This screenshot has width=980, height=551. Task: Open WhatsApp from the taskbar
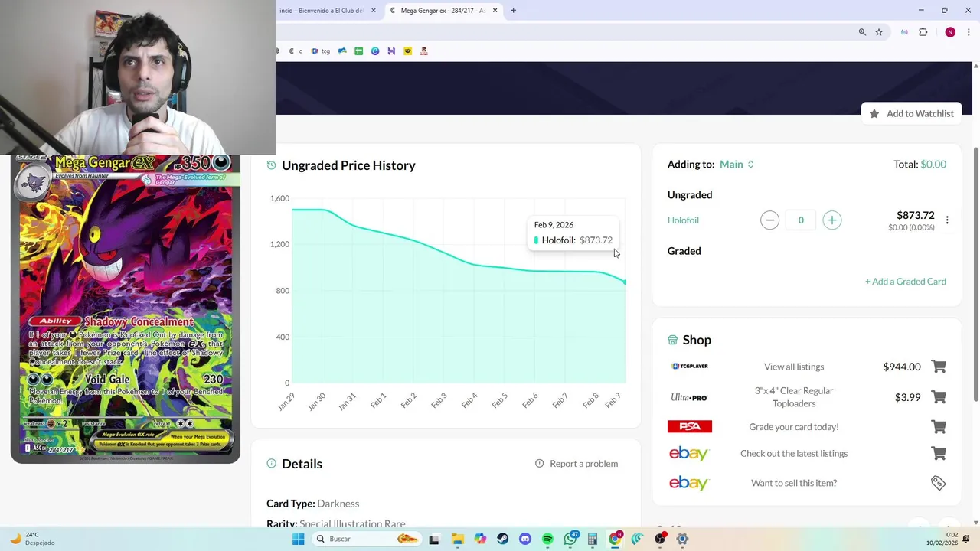[570, 539]
